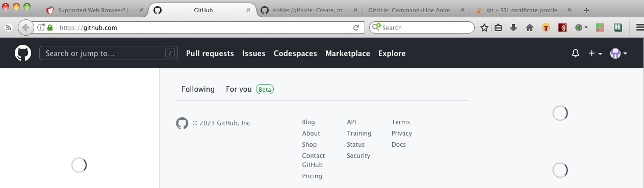Screen dimensions: 644x188
Task: Click the bookmark star icon in toolbar
Action: coord(484,28)
